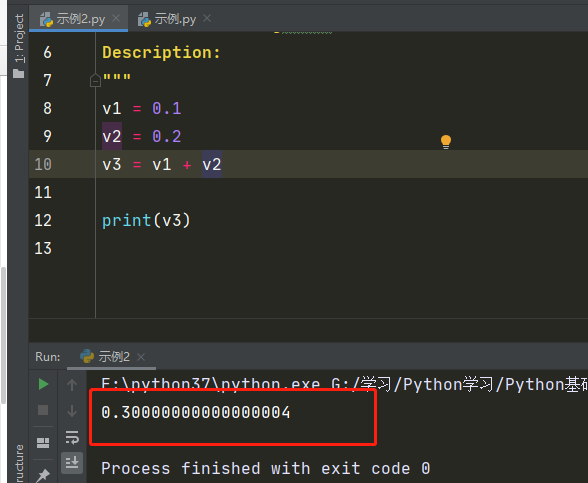Click the restore layout icon in run panel
This screenshot has width=588, height=483.
tap(43, 443)
